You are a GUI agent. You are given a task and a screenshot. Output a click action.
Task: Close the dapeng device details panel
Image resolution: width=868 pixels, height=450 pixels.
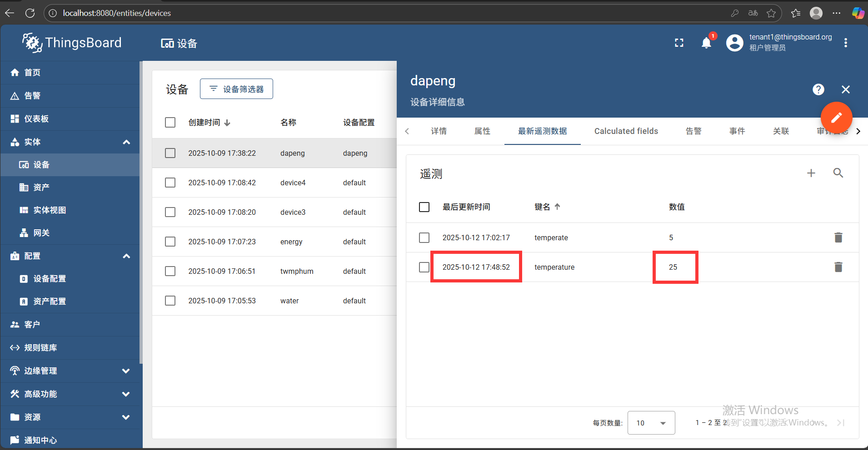pos(845,89)
